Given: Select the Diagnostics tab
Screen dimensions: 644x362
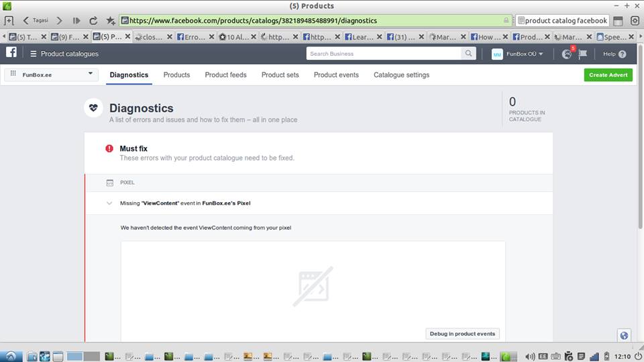Looking at the screenshot, I should coord(129,75).
